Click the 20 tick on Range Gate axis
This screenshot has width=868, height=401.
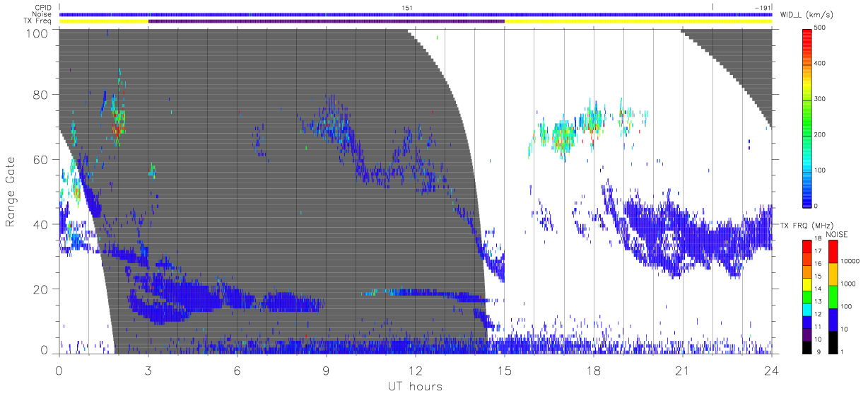(x=39, y=289)
